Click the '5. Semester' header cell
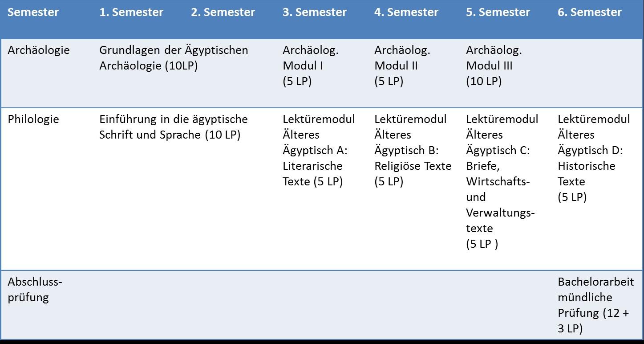The width and height of the screenshot is (644, 344). [498, 12]
